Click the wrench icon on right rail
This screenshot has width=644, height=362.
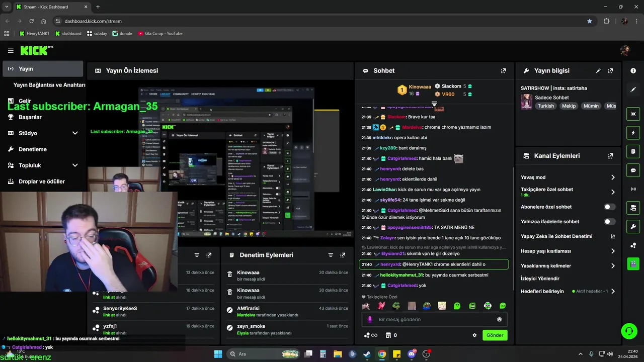(633, 226)
